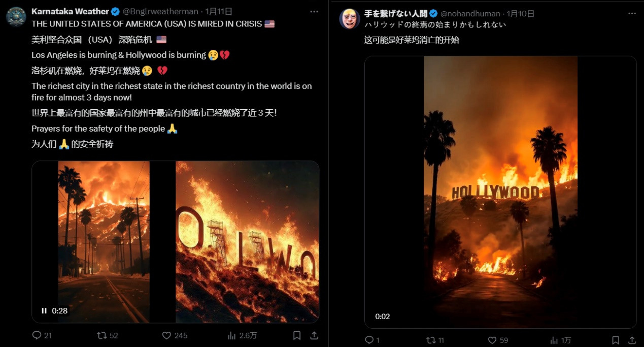Bookmark the nohandhuman post
This screenshot has width=644, height=347.
click(616, 340)
